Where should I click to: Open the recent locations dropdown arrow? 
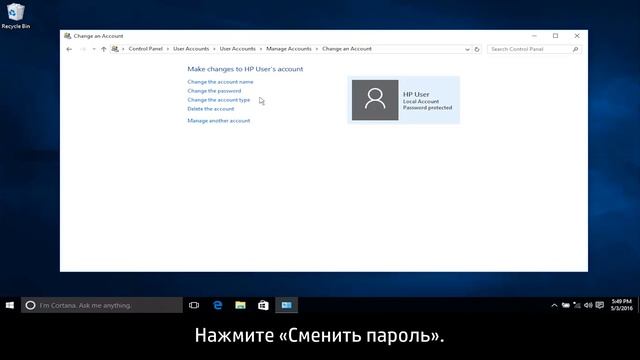click(94, 49)
